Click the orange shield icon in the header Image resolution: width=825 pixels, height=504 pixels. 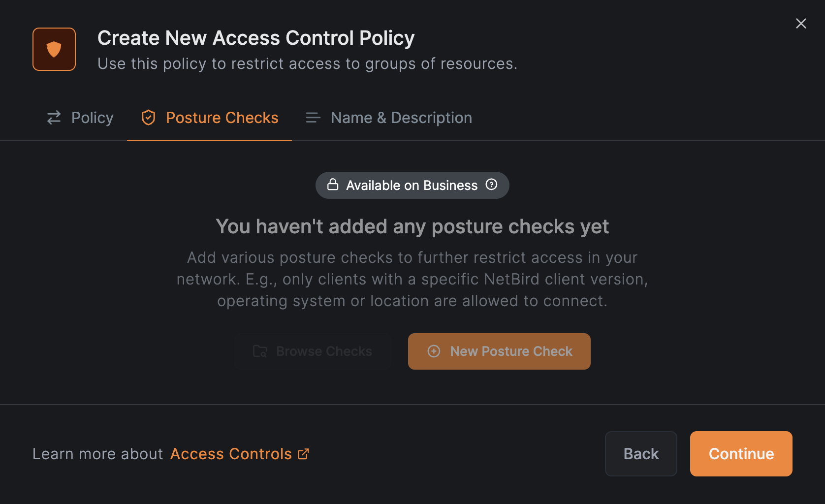pos(54,49)
